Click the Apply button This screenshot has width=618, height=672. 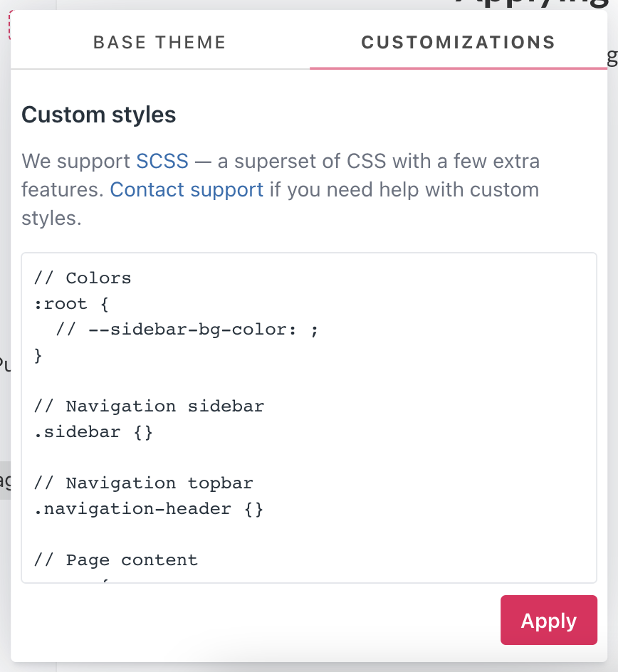548,620
